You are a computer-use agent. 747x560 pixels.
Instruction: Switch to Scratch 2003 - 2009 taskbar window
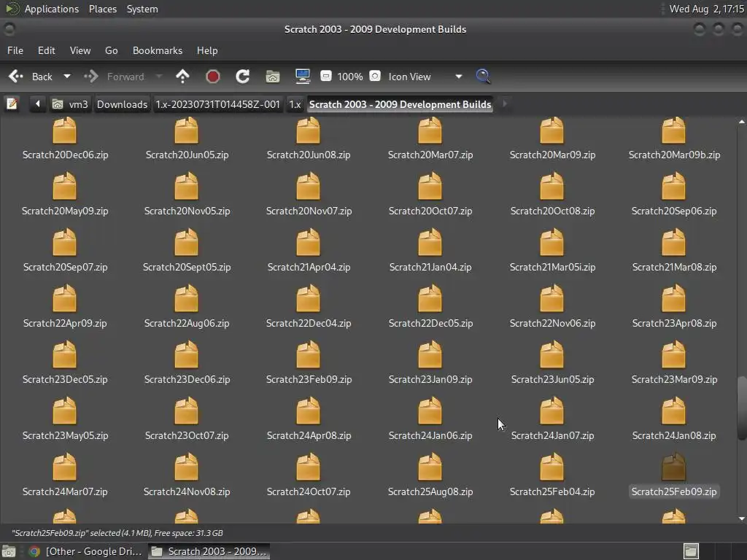209,551
